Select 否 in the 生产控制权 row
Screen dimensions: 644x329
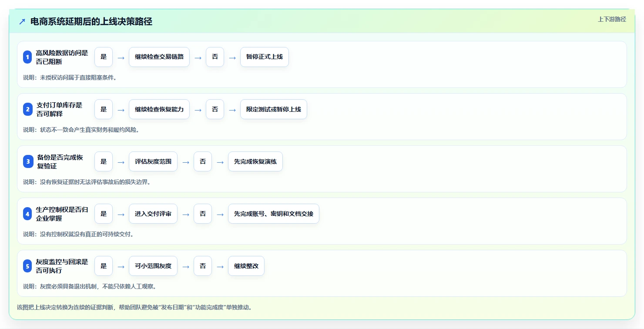pyautogui.click(x=203, y=214)
